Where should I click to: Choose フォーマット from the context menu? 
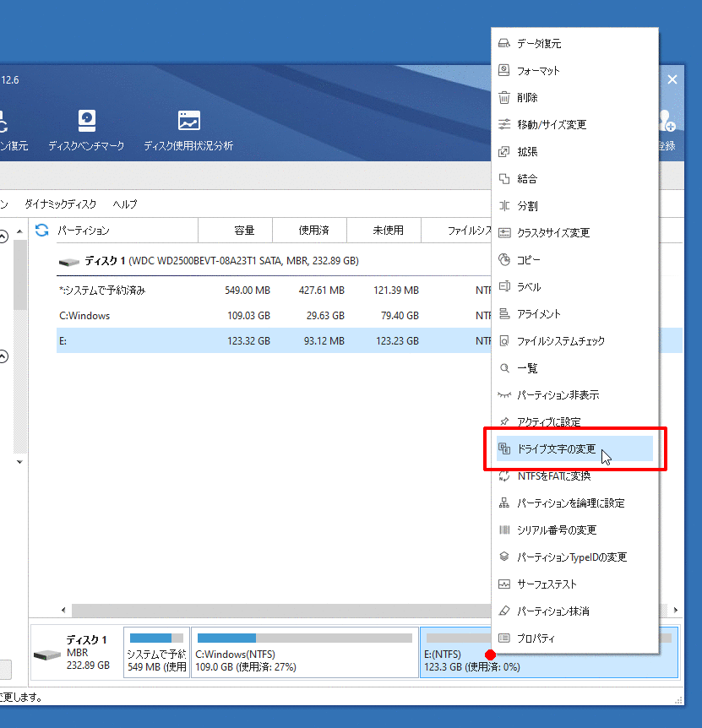pos(538,71)
